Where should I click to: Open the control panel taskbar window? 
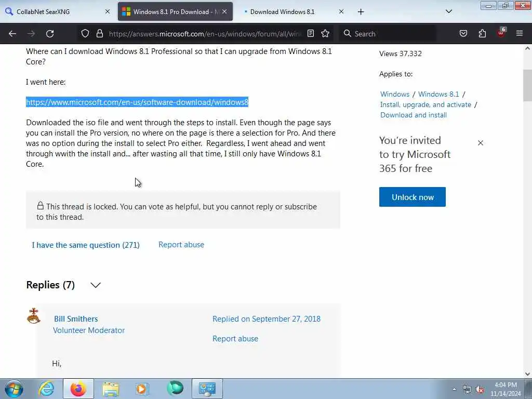[207, 389]
